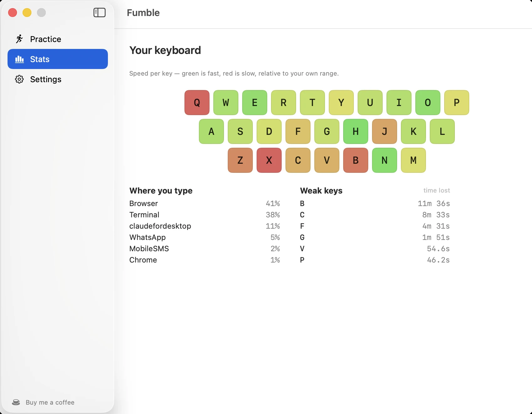This screenshot has height=414, width=532.
Task: Click the yellow P key tile
Action: (457, 103)
